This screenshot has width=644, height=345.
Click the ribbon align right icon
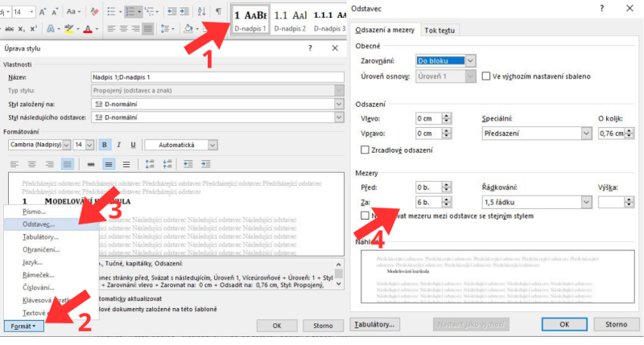[135, 29]
